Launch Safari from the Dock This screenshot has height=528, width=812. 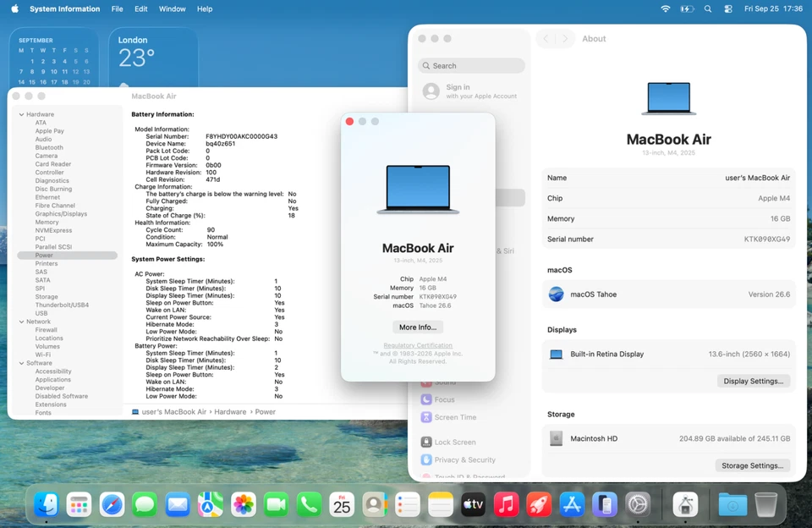[x=112, y=504]
